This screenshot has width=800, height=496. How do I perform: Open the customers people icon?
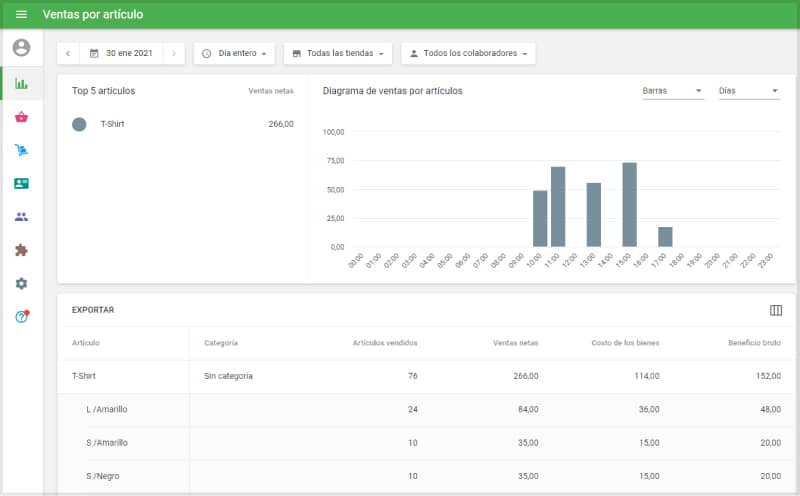coord(21,217)
